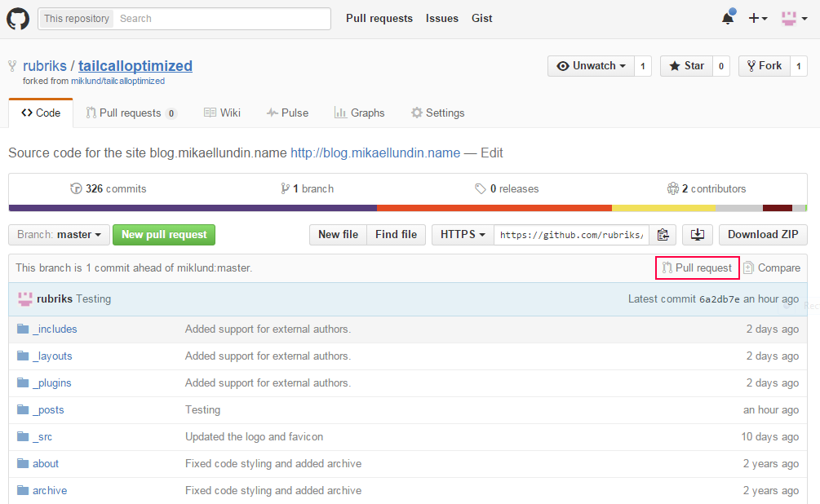Viewport: 820px width, 504px height.
Task: Click the orange-red language bar segment
Action: coord(494,208)
